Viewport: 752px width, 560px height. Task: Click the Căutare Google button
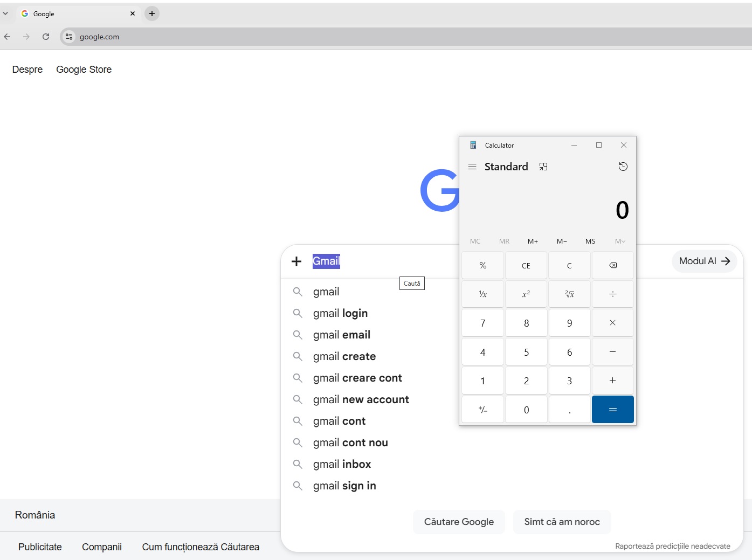pos(459,522)
